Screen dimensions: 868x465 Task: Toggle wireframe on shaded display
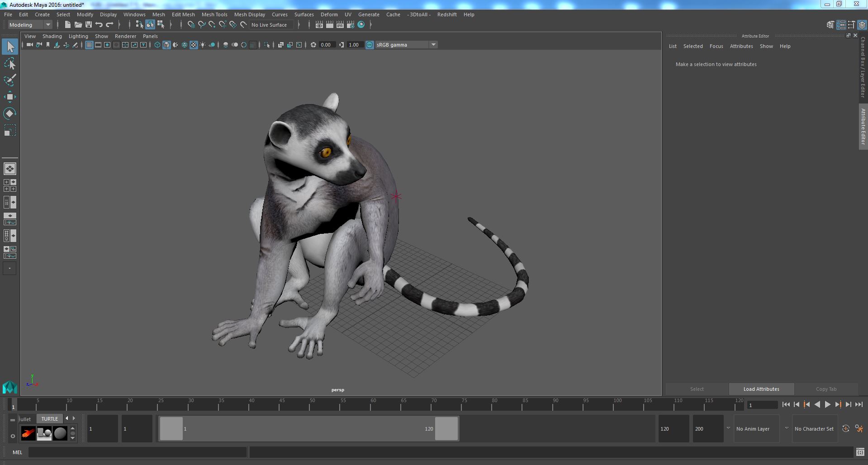185,45
